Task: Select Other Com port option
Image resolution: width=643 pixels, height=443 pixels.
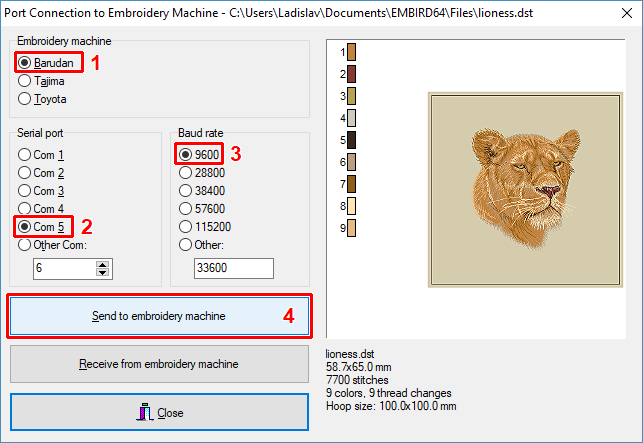Action: coord(52,245)
